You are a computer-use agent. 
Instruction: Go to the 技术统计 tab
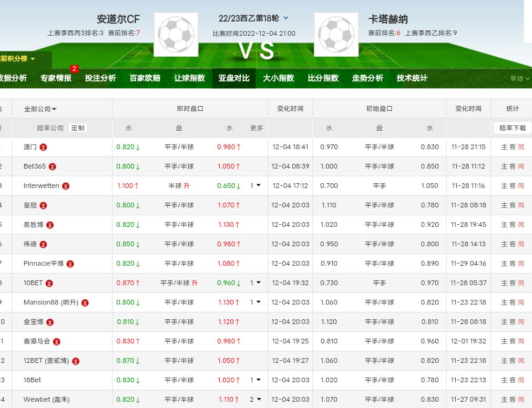412,78
